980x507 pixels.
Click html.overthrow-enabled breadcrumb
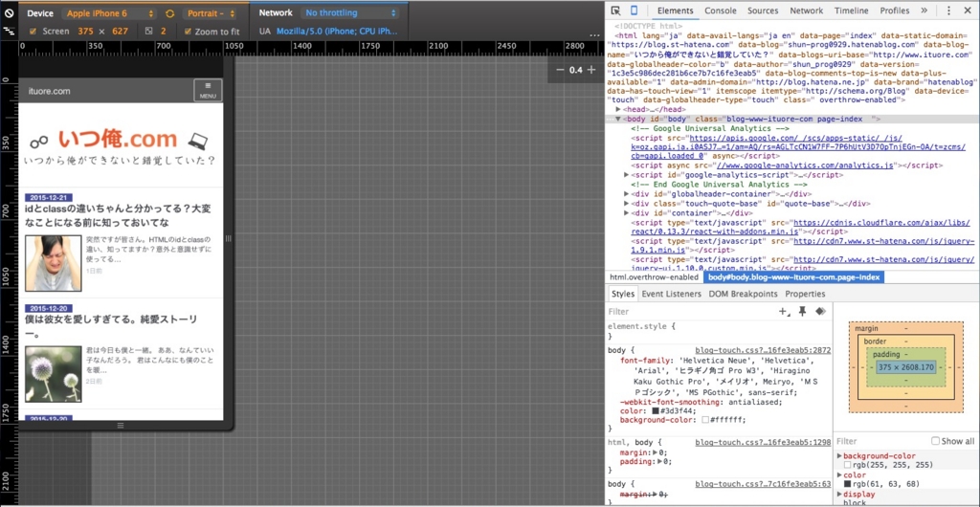(654, 277)
